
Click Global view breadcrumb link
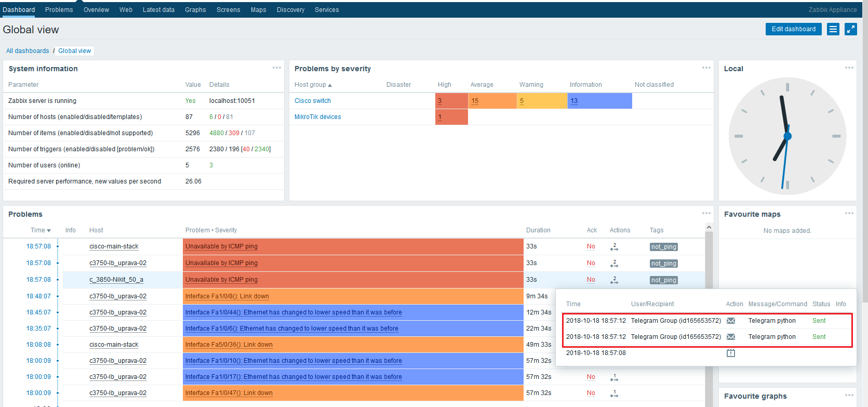[x=74, y=51]
